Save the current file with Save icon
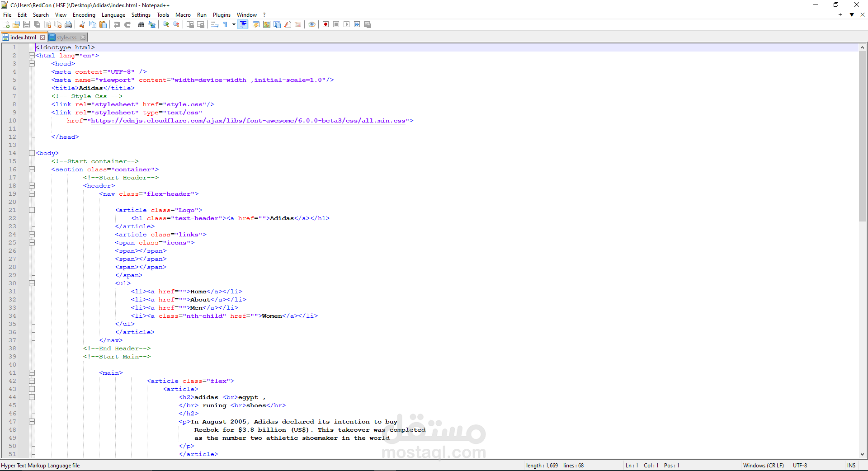Screen dimensions: 868x471 coord(27,24)
